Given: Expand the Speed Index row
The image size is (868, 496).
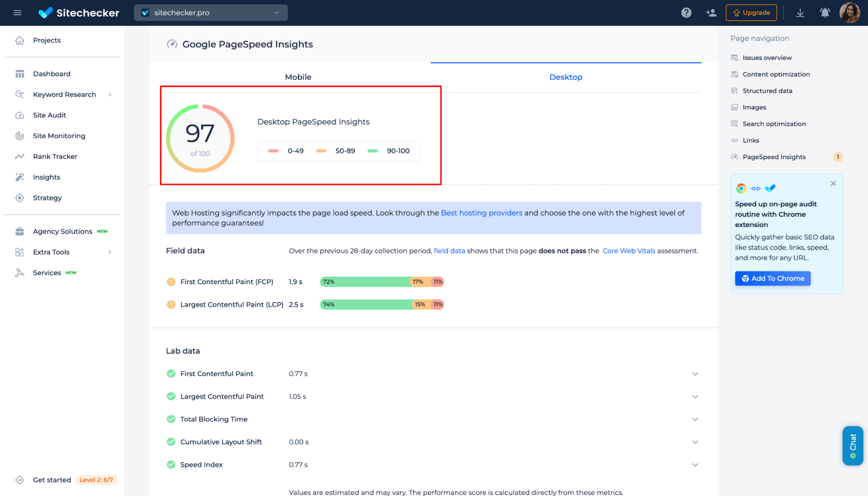Looking at the screenshot, I should click(695, 465).
